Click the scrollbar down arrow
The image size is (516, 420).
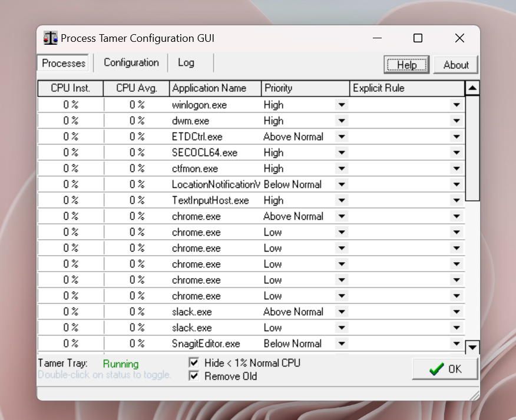[472, 347]
